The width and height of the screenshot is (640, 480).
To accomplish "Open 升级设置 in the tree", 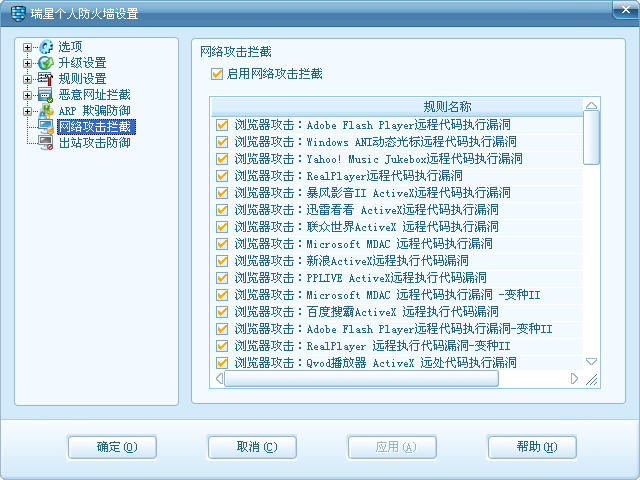I will pyautogui.click(x=82, y=63).
